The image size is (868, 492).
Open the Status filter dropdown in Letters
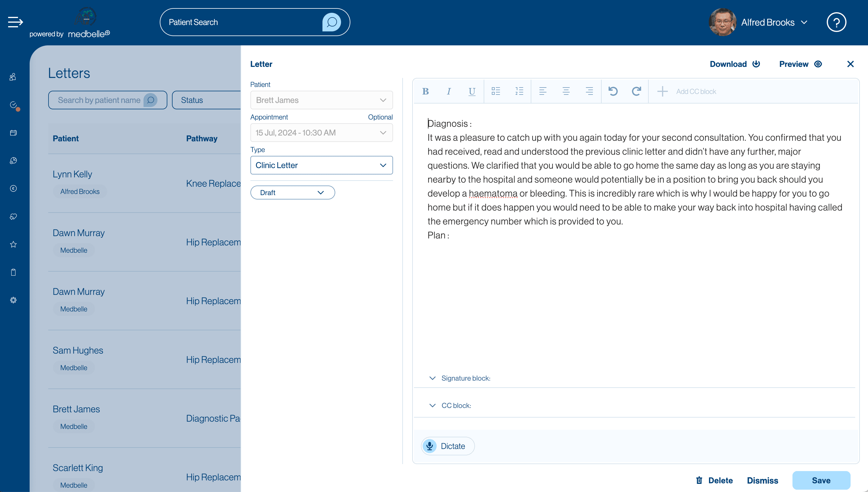point(206,100)
